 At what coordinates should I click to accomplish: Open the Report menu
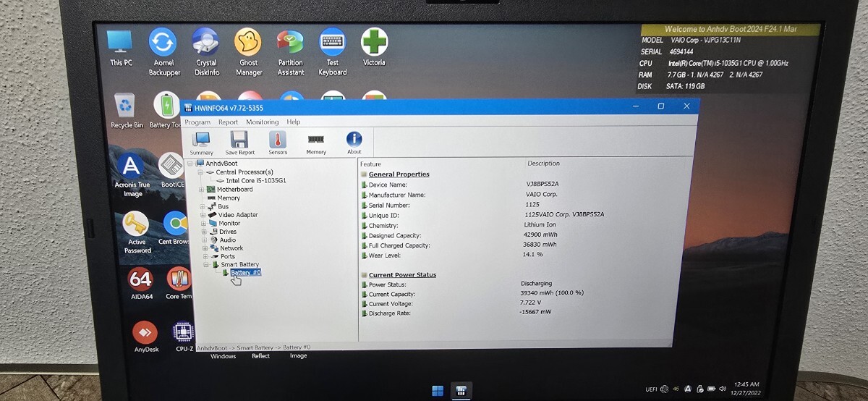(228, 122)
